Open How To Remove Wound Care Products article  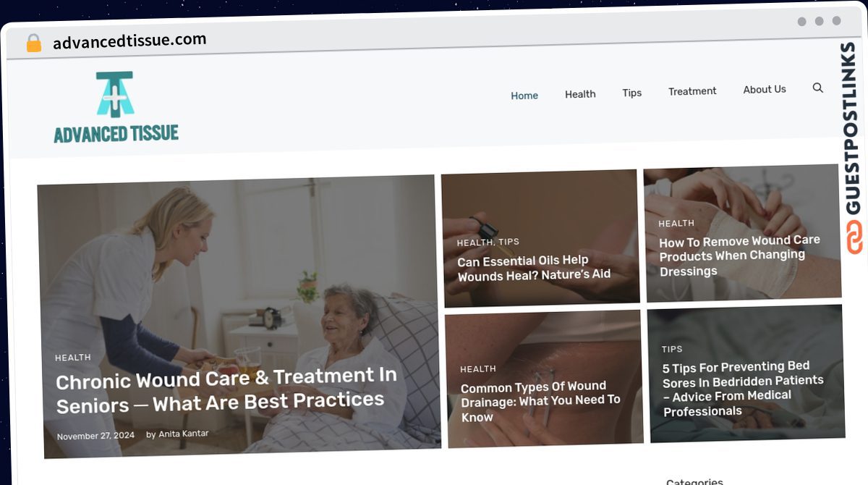click(x=739, y=256)
